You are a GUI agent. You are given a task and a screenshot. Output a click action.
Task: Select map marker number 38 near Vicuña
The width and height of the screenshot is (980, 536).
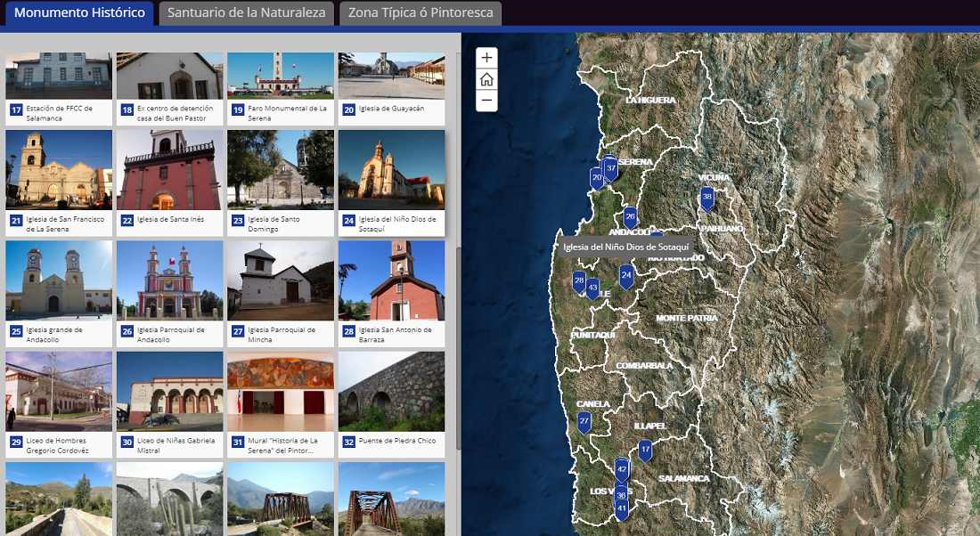coord(706,197)
